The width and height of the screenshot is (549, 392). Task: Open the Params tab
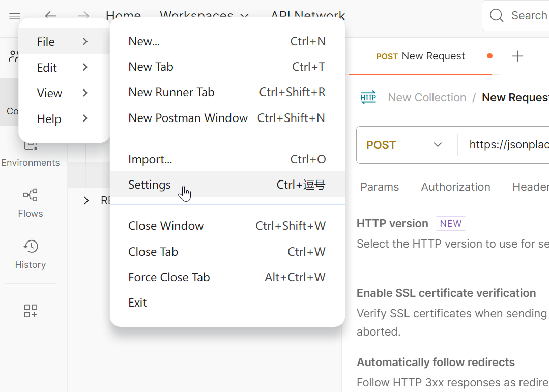pyautogui.click(x=380, y=187)
